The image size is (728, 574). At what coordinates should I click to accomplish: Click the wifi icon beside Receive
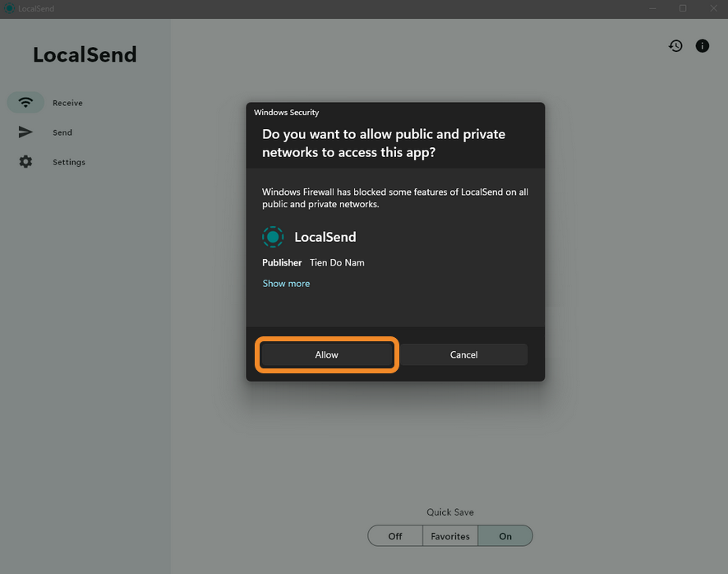[x=26, y=103]
